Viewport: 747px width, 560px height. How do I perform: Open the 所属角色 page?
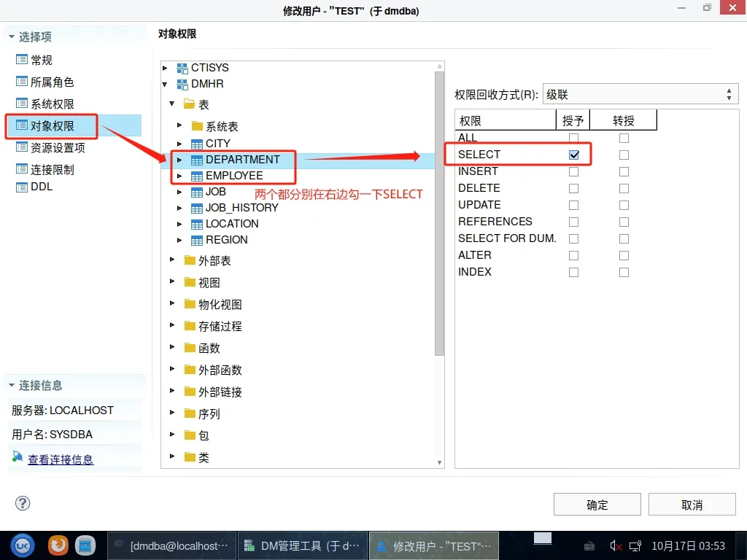click(x=52, y=82)
